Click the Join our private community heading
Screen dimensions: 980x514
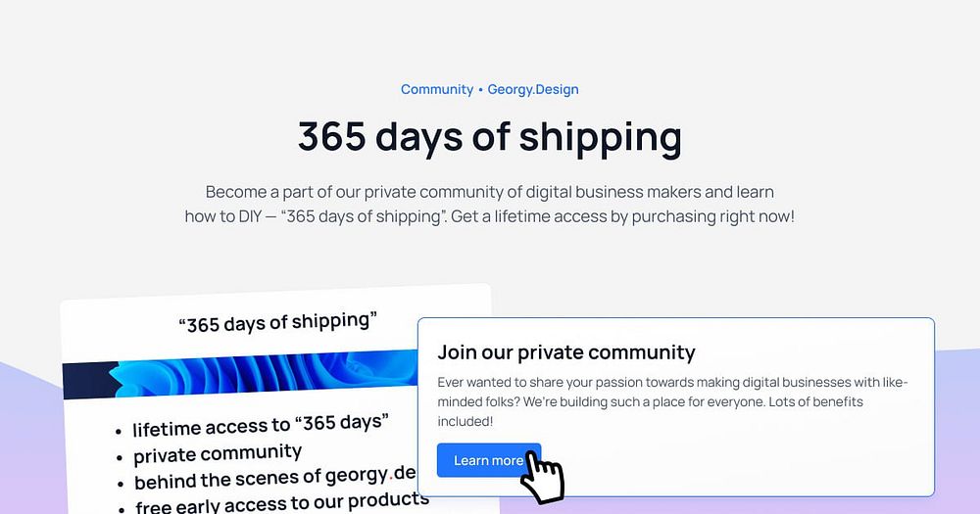coord(566,352)
